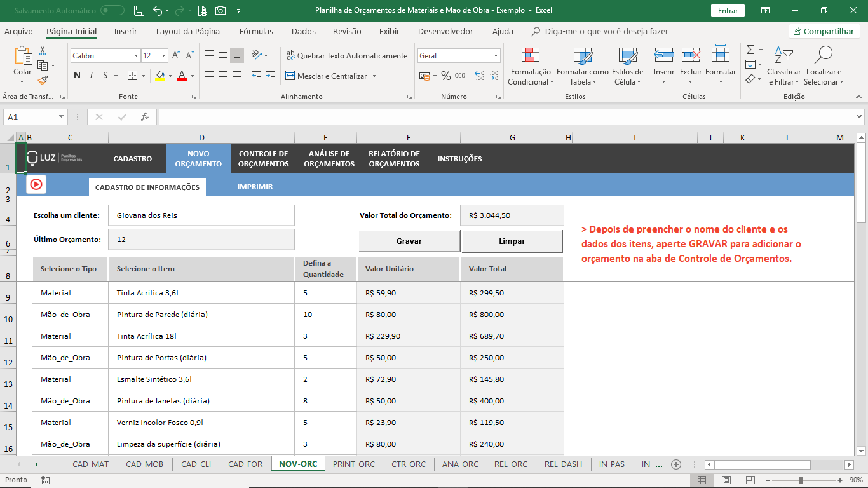Screen dimensions: 868x488
Task: Toggle Salvamento Automático switch
Action: click(112, 10)
